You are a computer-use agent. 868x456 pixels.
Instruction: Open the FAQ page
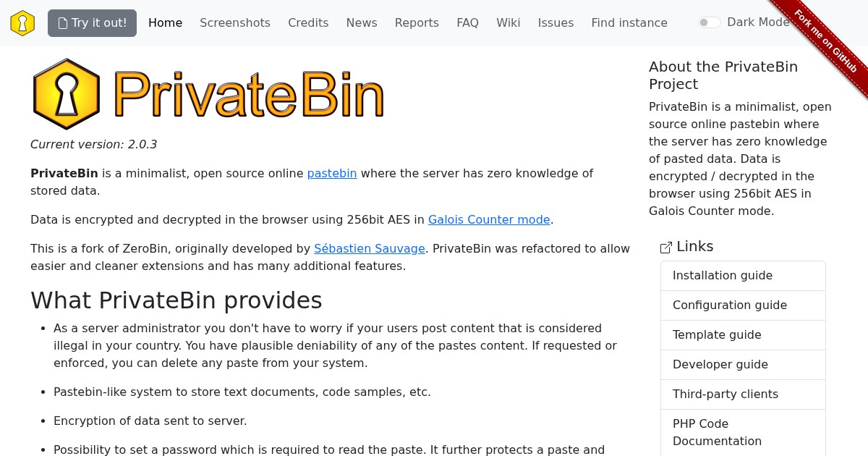coord(467,23)
